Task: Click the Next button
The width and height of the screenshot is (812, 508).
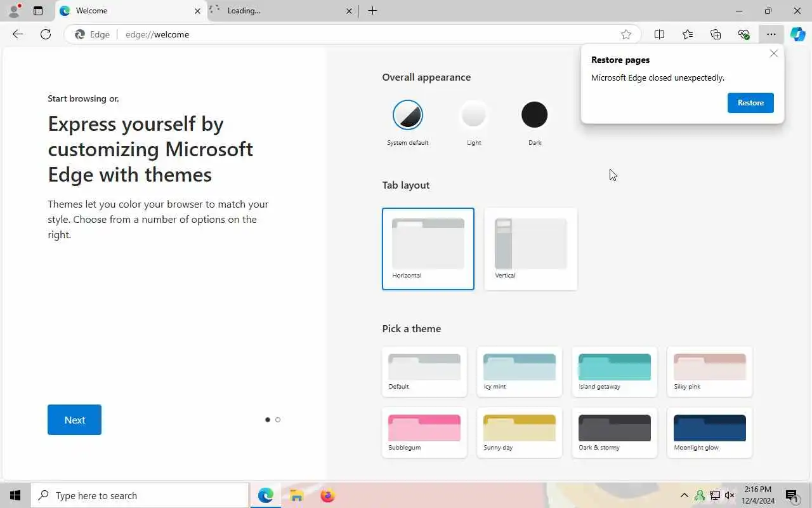Action: 74,420
